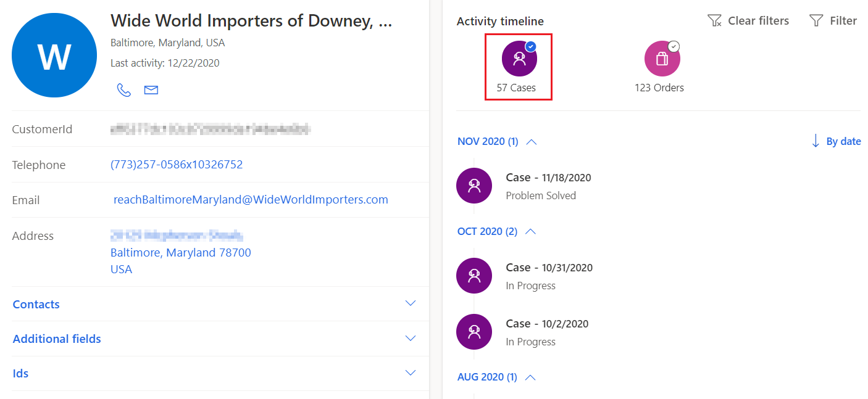
Task: Deselect the blue checkmark badge on Cases
Action: pyautogui.click(x=530, y=45)
